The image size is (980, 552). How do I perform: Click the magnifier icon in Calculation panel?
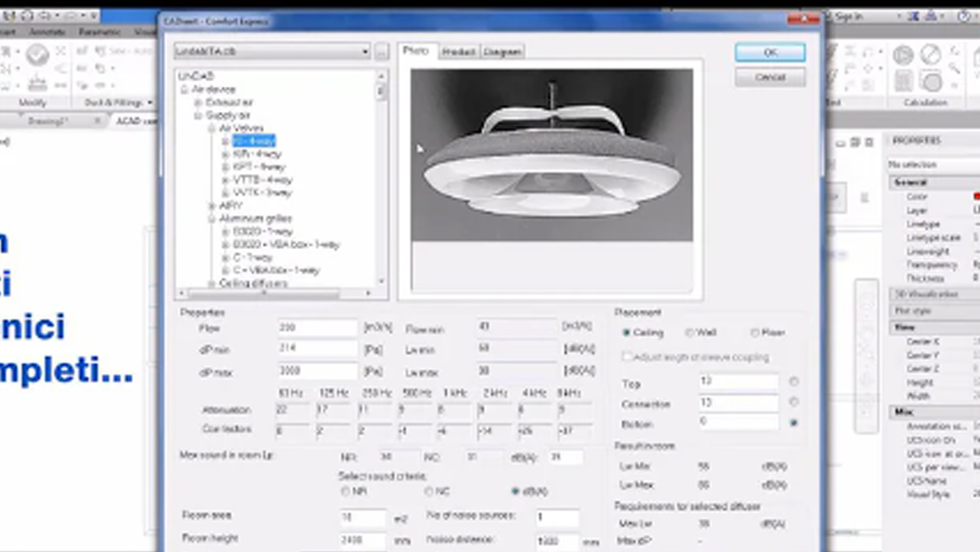click(954, 68)
